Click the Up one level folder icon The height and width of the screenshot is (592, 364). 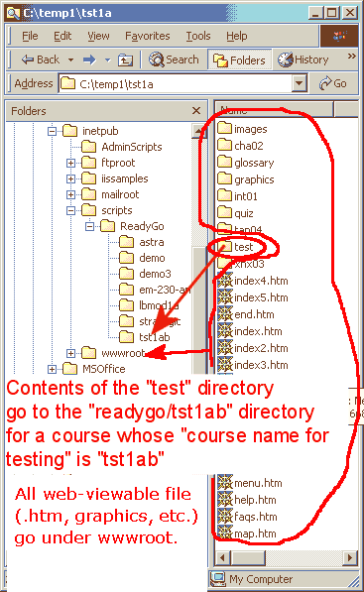[x=125, y=59]
